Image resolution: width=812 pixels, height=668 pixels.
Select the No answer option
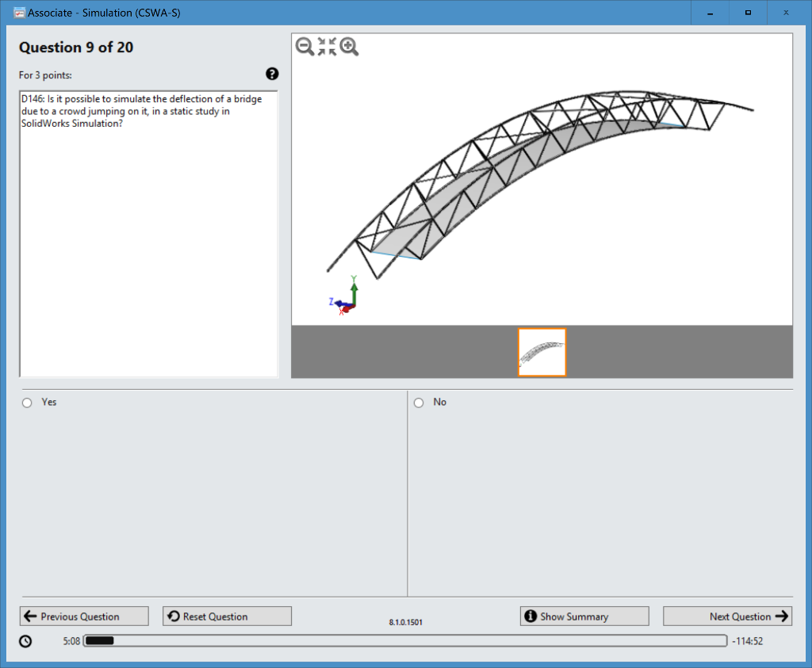tap(419, 402)
